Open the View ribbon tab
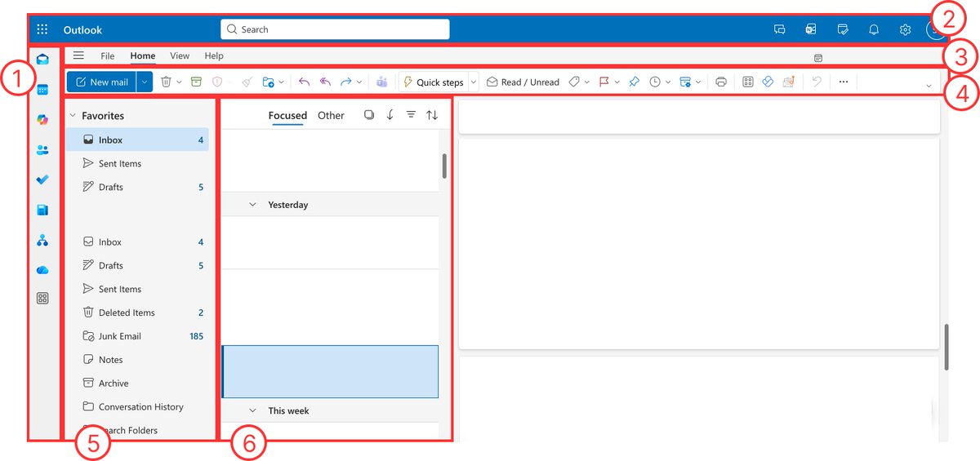 tap(180, 55)
